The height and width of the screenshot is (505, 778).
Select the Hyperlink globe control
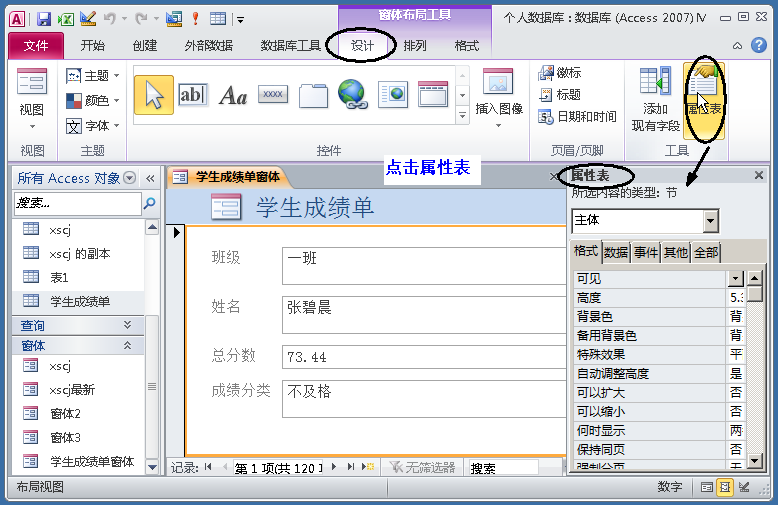[353, 94]
